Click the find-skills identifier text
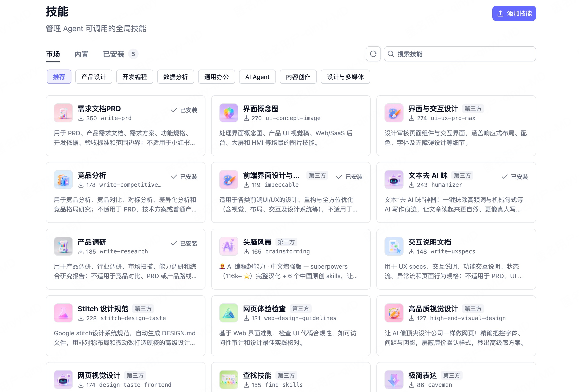The width and height of the screenshot is (579, 392). (x=284, y=385)
